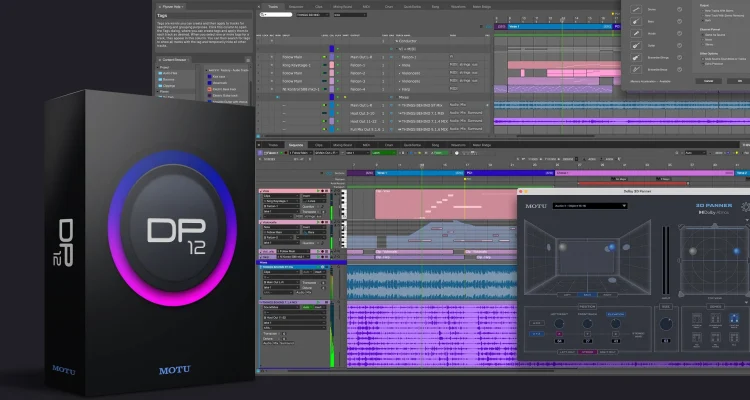
Task: Click the Electric Bass track preset icon
Action: pos(210,89)
